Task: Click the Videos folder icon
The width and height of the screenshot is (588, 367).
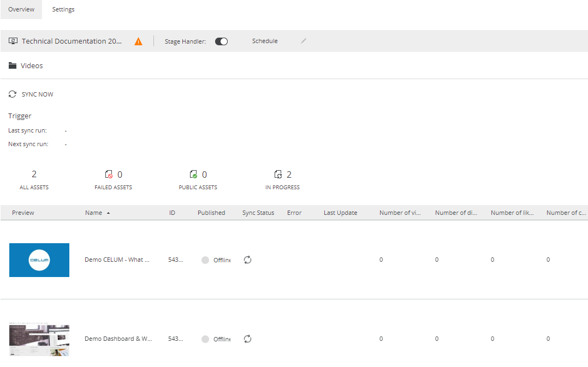Action: coord(13,65)
